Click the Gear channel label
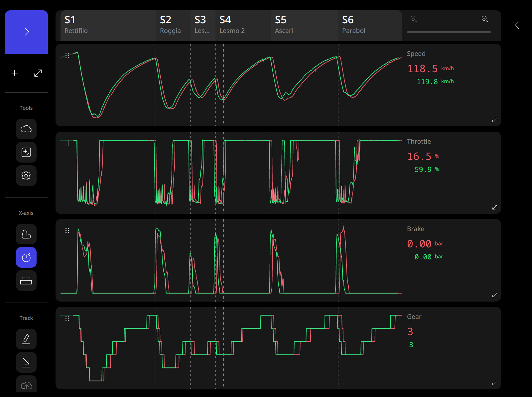 [414, 317]
